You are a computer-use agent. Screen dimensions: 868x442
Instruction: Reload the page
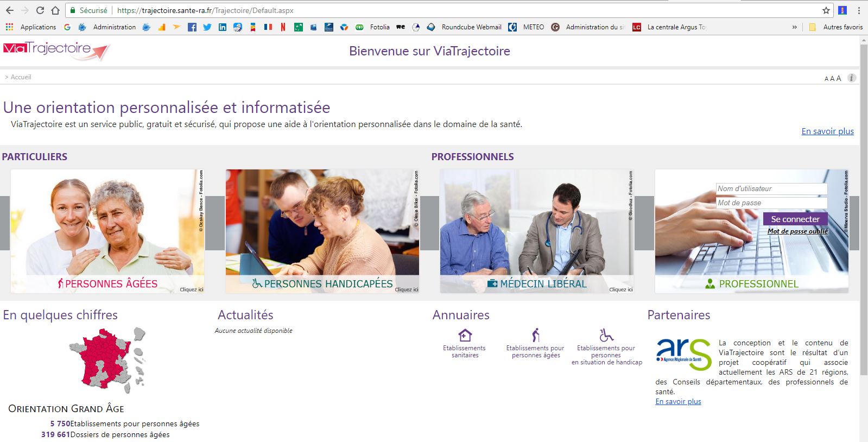[40, 10]
